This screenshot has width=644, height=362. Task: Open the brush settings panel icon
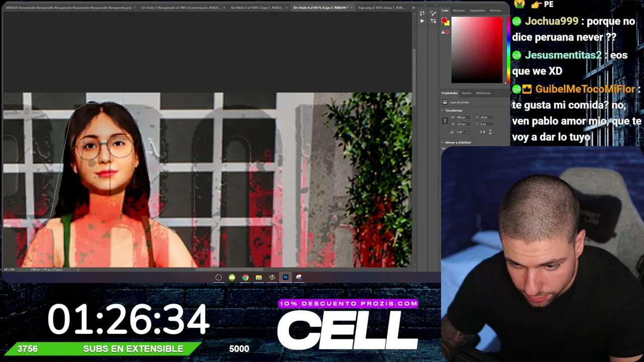[434, 13]
